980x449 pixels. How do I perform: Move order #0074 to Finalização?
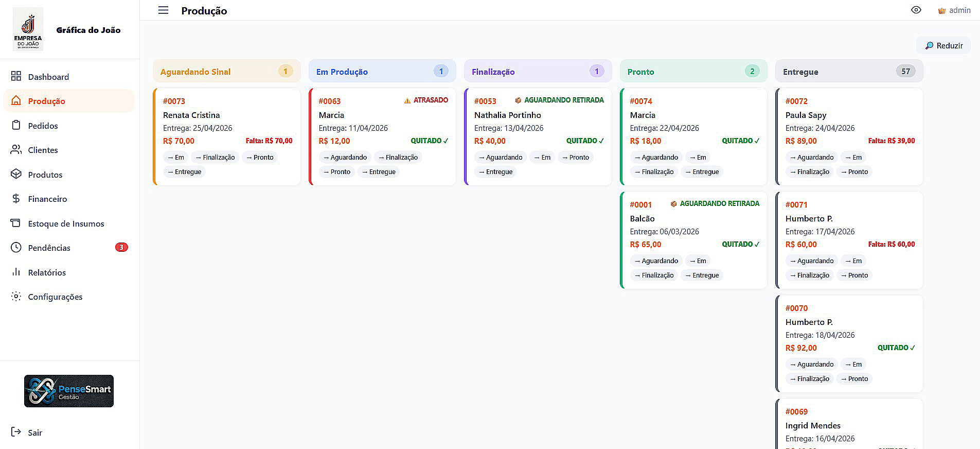[x=654, y=171]
